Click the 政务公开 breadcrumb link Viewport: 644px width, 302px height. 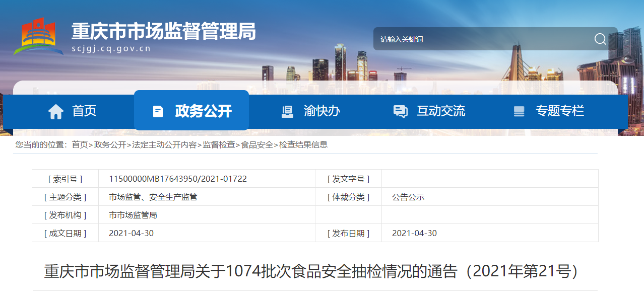point(110,144)
